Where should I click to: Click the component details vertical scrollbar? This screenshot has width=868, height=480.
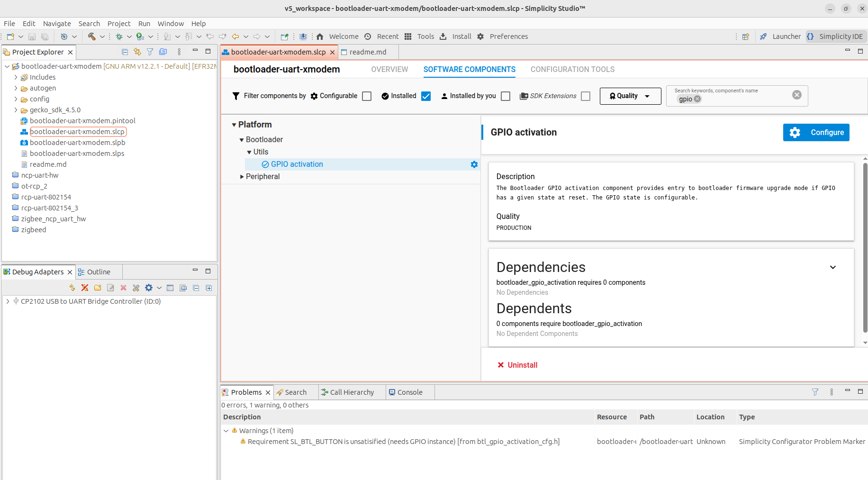[865, 246]
